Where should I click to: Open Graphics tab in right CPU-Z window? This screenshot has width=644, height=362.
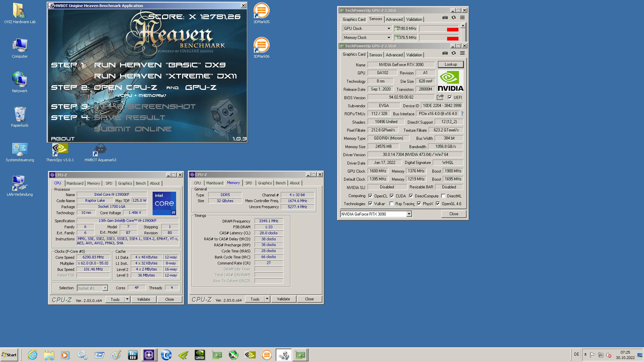265,183
